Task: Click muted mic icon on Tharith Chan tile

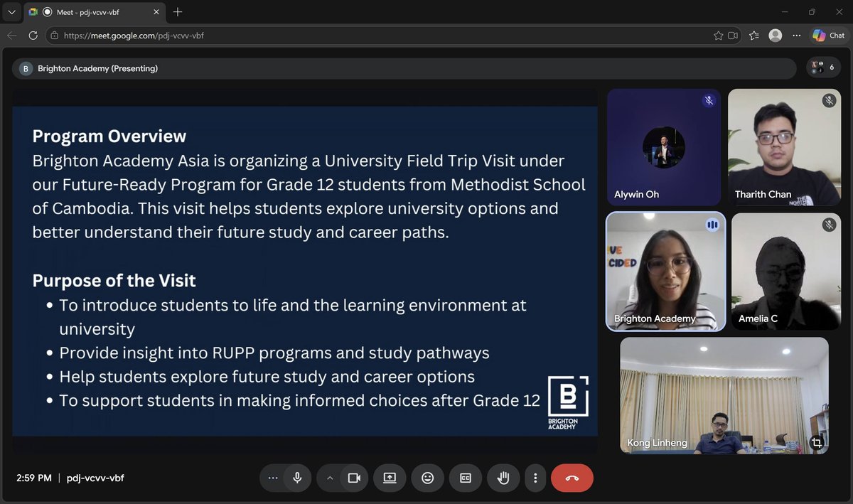Action: coord(829,101)
